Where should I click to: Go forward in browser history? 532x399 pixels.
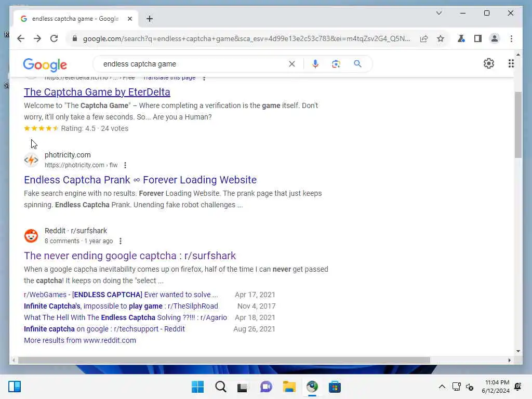click(37, 38)
